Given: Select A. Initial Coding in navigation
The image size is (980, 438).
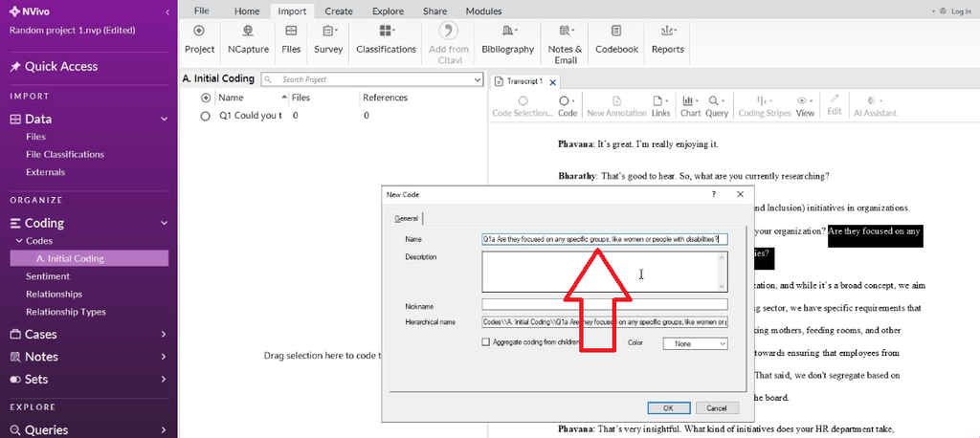Looking at the screenshot, I should [89, 258].
